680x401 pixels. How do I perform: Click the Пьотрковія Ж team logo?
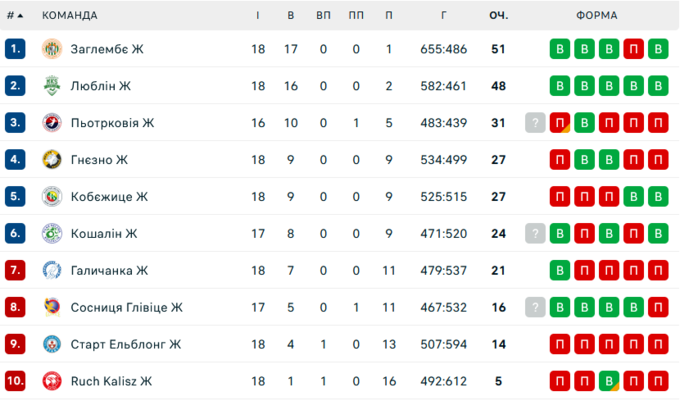52,123
